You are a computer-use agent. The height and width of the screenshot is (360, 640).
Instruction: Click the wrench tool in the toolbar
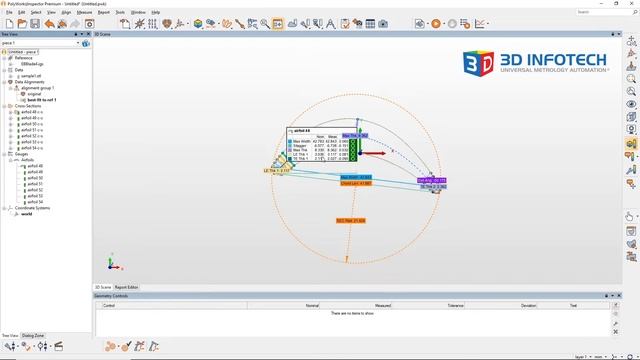click(240, 24)
